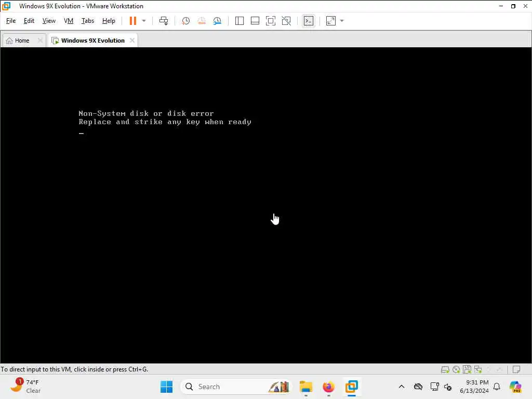Open the File menu
532x399 pixels.
tap(11, 21)
